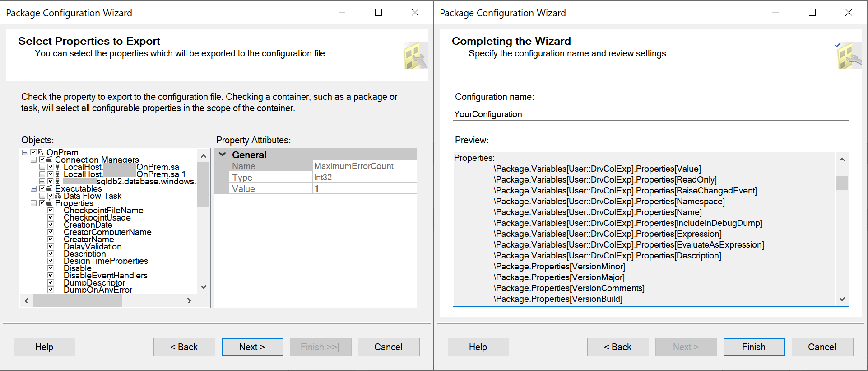This screenshot has height=371, width=868.
Task: Click the Configuration name input field
Action: [651, 114]
